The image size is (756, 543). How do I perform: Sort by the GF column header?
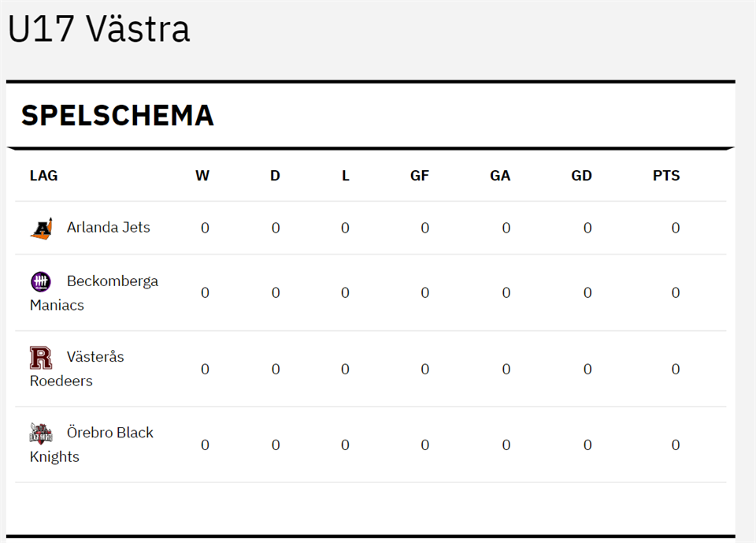(x=420, y=176)
